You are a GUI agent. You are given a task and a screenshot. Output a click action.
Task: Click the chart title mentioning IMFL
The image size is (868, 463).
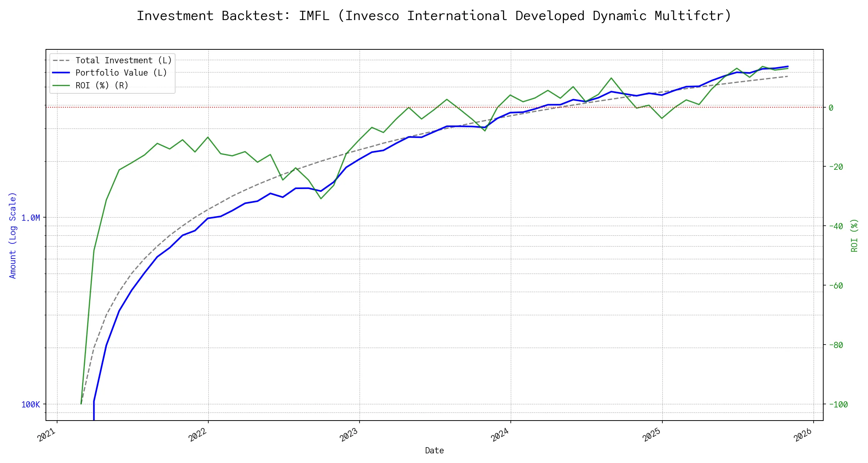click(434, 16)
